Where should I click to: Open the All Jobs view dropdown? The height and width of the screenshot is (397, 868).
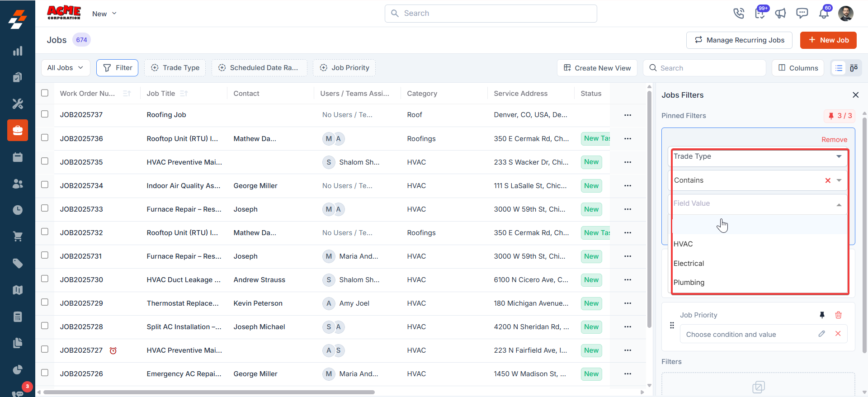tap(66, 68)
